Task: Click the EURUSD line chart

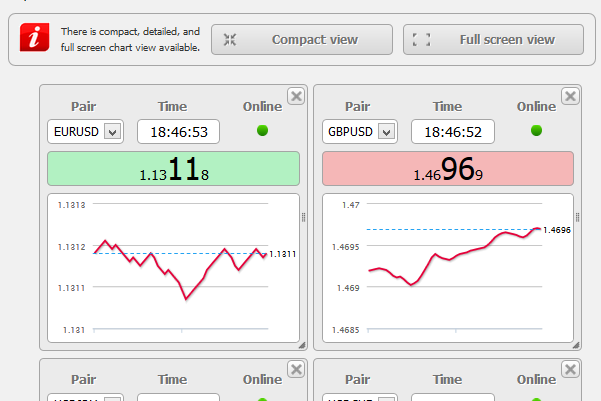Action: pyautogui.click(x=173, y=268)
